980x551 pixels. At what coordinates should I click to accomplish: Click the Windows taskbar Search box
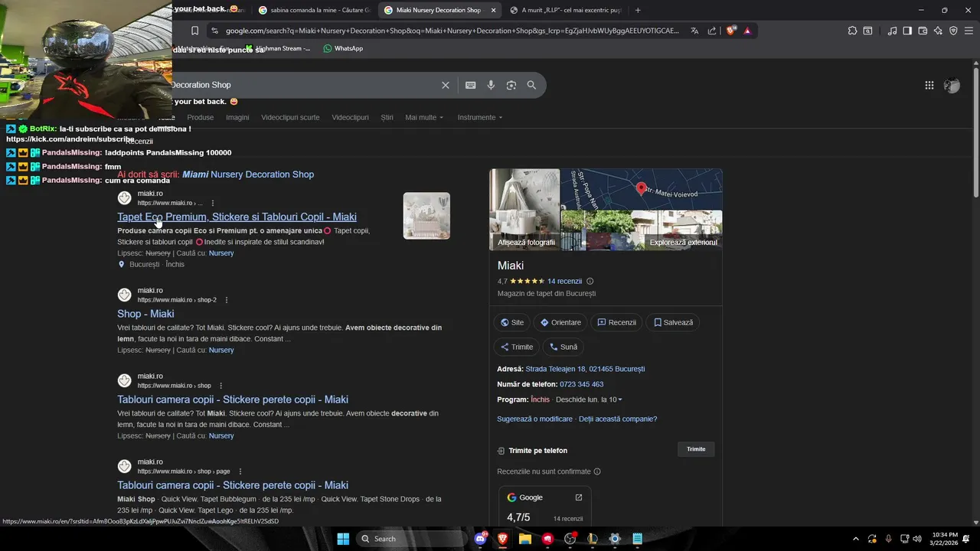411,539
